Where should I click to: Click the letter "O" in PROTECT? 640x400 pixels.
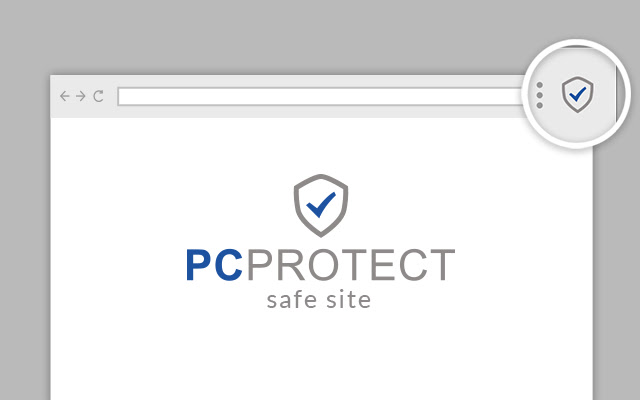pos(326,265)
